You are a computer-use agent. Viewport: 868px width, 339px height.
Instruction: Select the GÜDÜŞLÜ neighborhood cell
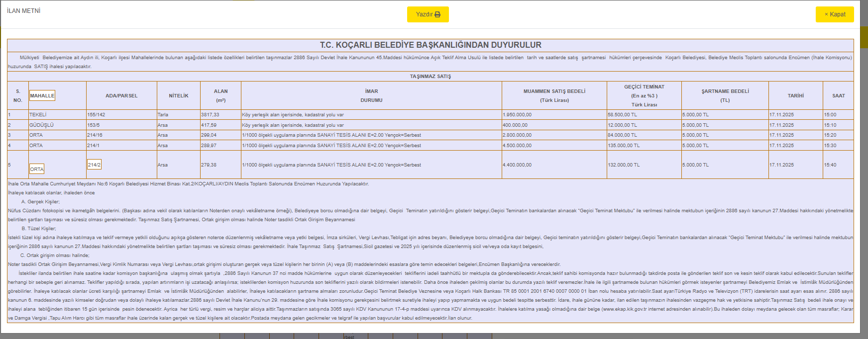[x=41, y=125]
